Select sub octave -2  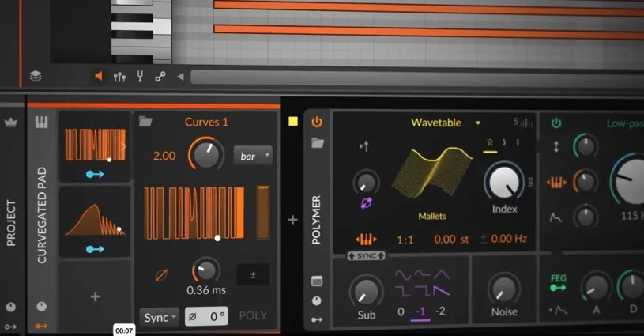pyautogui.click(x=440, y=311)
